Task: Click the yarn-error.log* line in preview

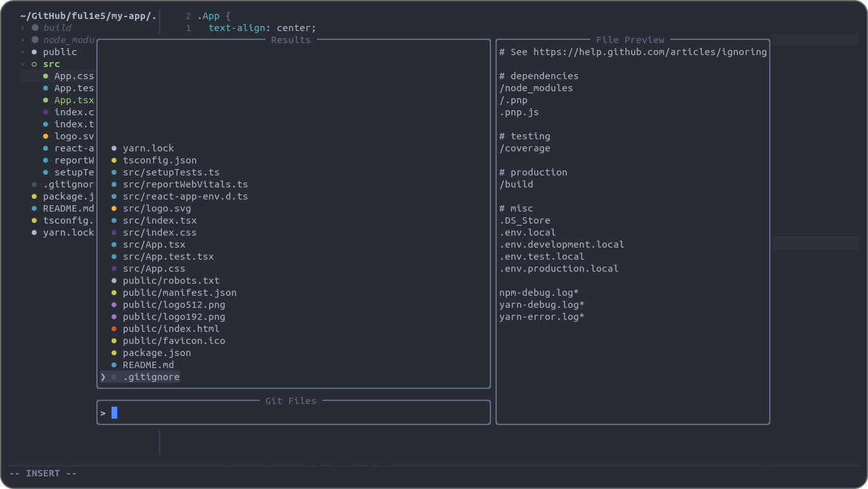Action: [542, 317]
